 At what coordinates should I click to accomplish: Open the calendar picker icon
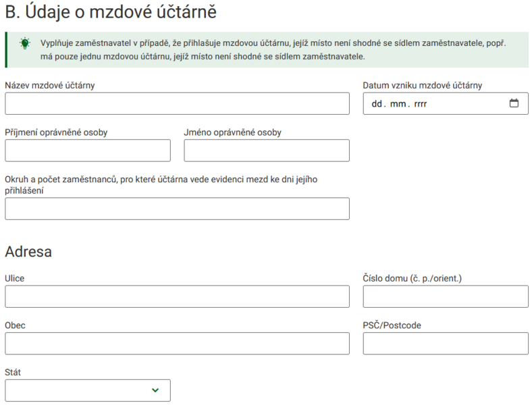click(x=514, y=103)
